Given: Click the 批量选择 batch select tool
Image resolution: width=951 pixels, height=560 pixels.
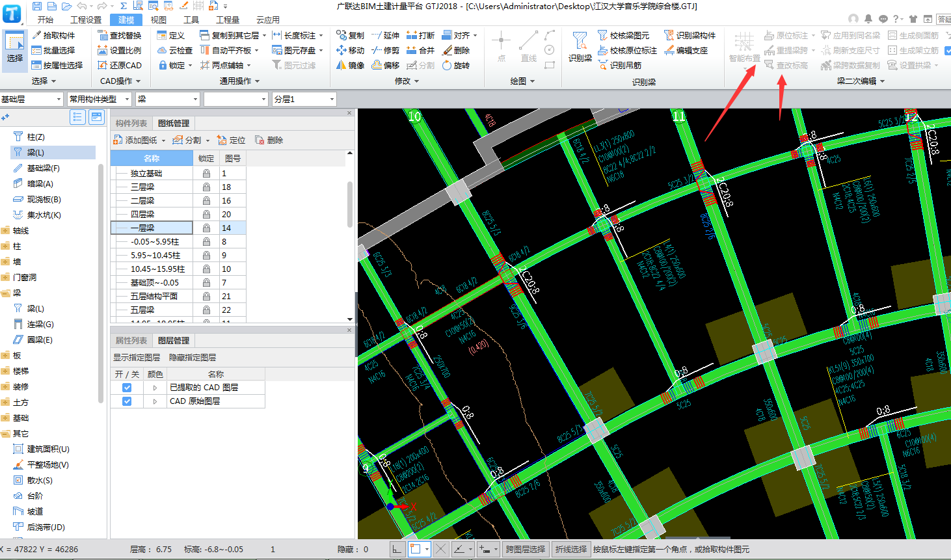Looking at the screenshot, I should click(53, 50).
